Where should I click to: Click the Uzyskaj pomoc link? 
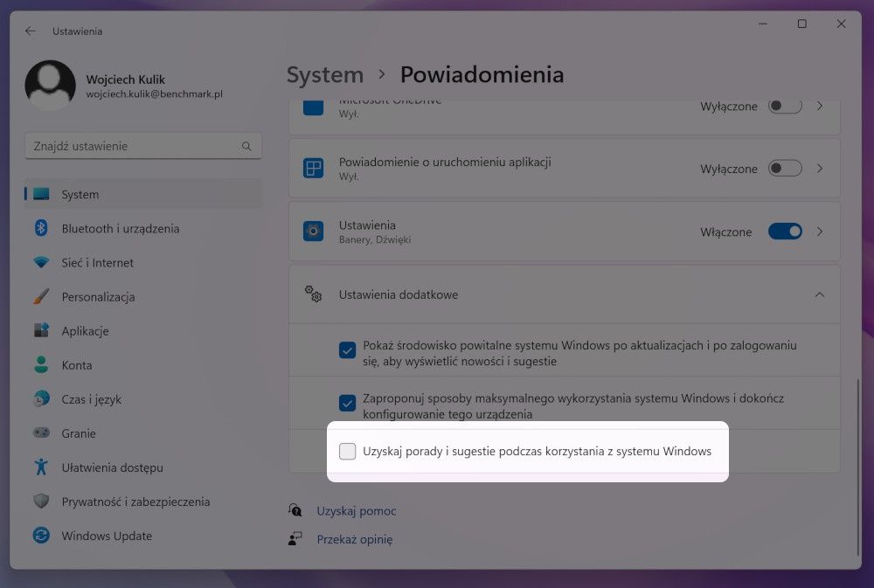pos(357,510)
